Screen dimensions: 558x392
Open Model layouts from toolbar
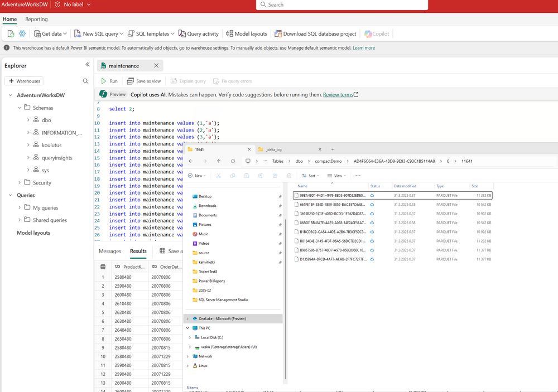246,34
